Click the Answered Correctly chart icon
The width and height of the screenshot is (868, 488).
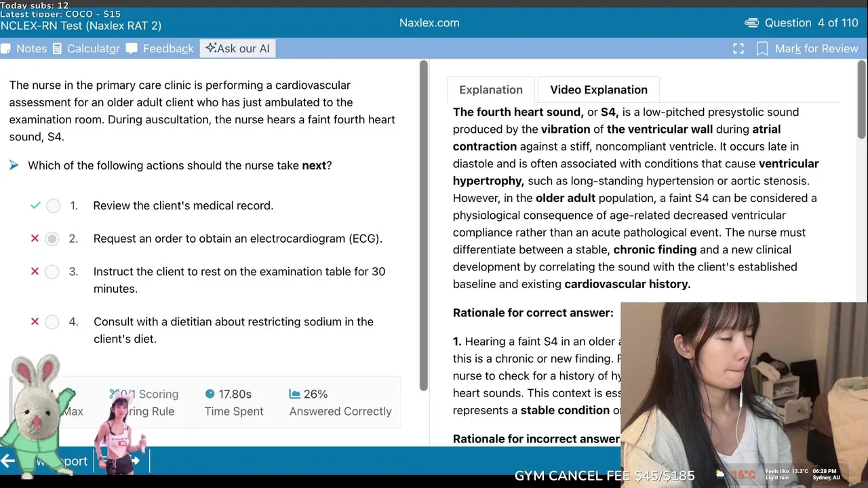pos(294,394)
